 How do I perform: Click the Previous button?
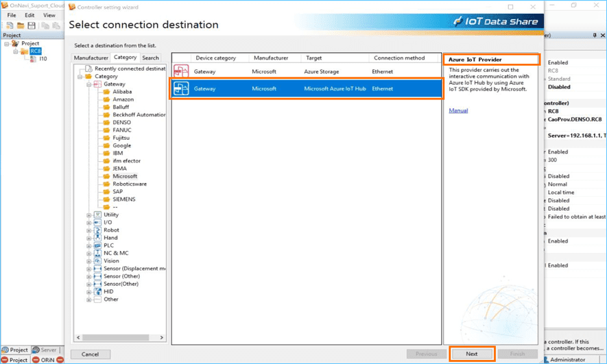click(426, 354)
